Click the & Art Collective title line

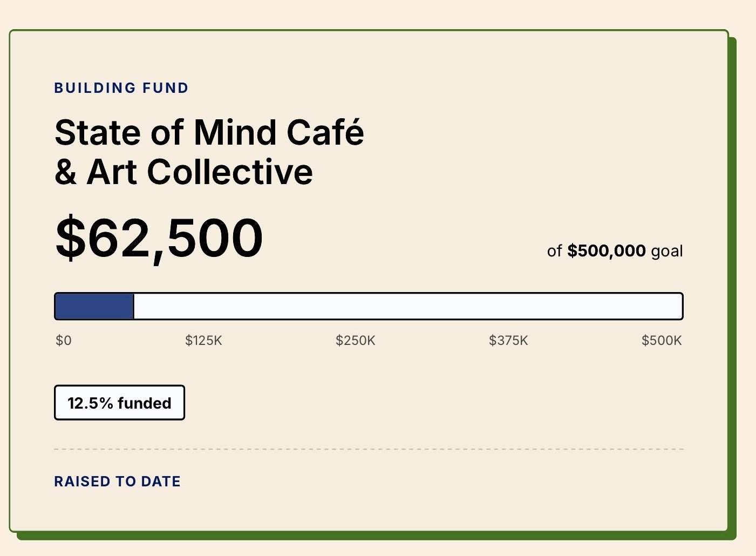pos(183,172)
